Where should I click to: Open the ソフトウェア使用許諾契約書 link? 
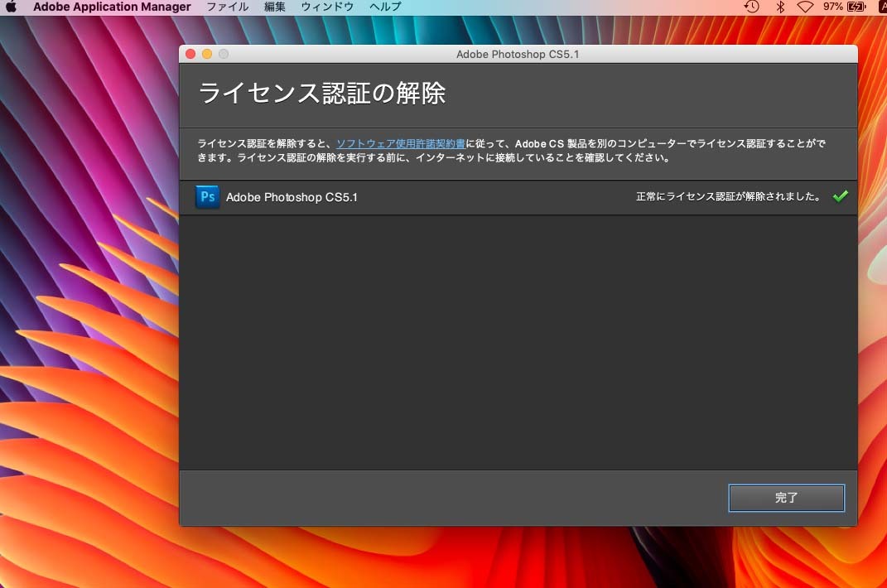(401, 144)
